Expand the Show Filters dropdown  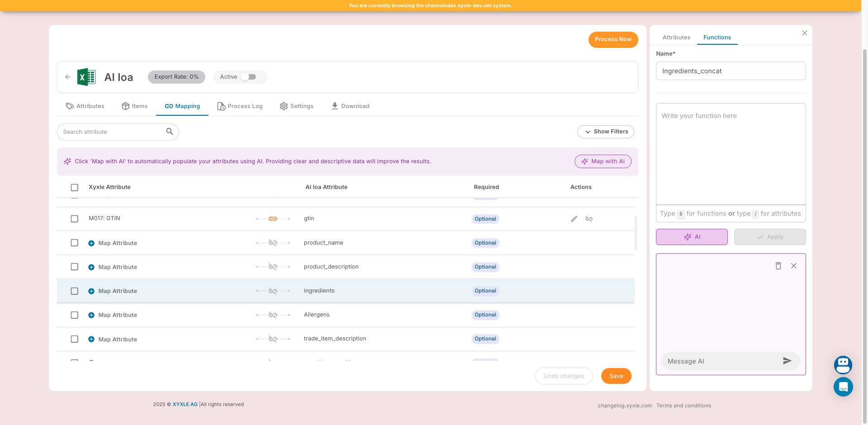click(605, 132)
